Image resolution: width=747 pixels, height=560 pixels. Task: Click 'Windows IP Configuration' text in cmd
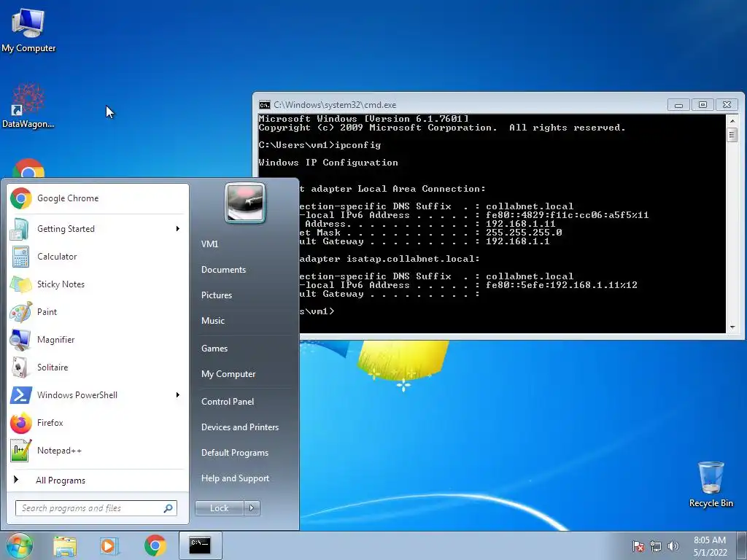pyautogui.click(x=328, y=163)
